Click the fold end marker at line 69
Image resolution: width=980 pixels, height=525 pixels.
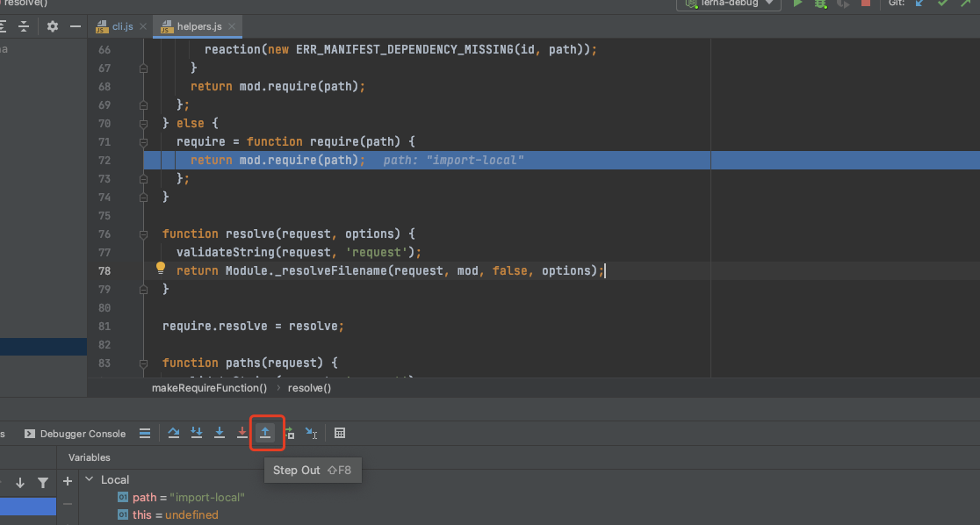click(x=143, y=105)
